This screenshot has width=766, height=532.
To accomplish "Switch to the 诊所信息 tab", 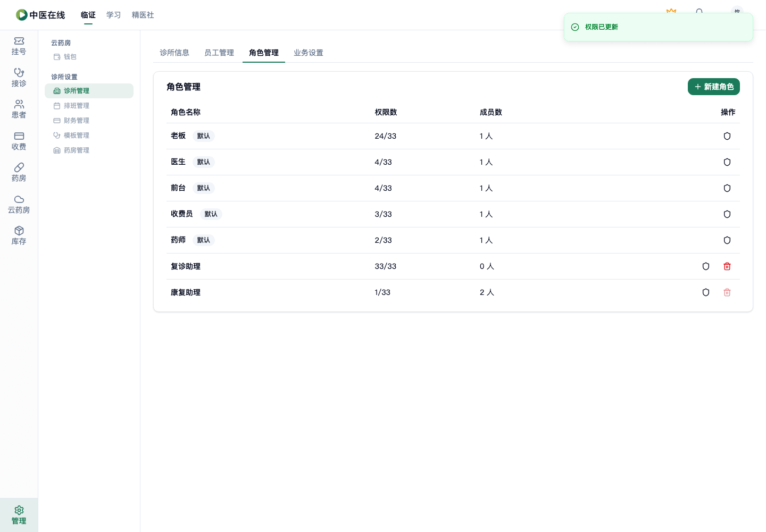I will (x=174, y=53).
